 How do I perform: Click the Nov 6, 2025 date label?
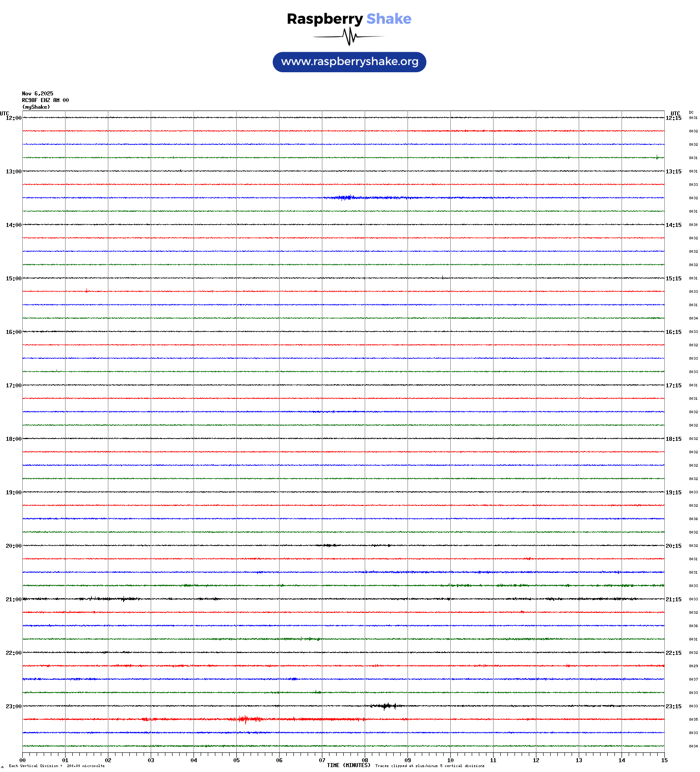click(37, 94)
